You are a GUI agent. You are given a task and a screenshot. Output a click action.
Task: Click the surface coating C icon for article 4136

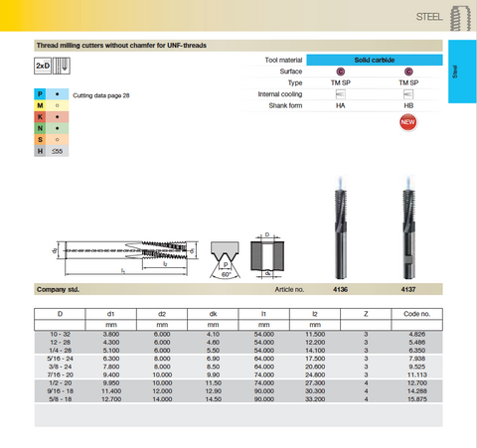[341, 72]
